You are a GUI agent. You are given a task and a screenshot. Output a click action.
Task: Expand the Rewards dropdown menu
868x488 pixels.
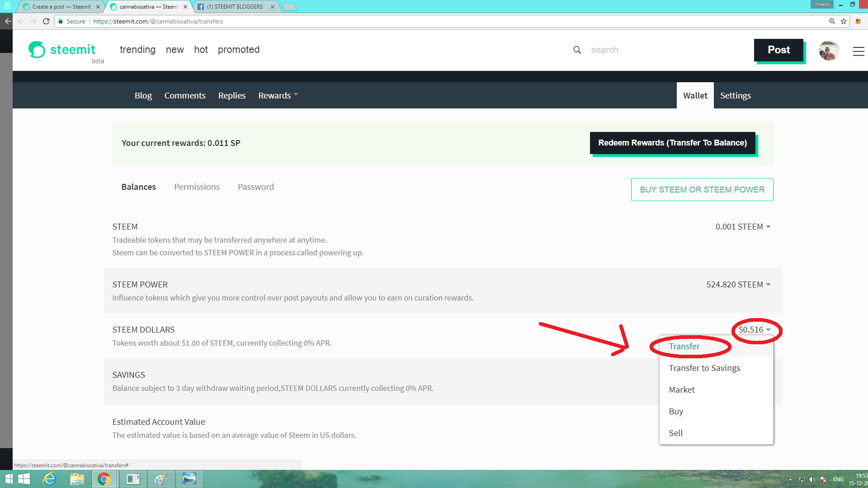(278, 95)
